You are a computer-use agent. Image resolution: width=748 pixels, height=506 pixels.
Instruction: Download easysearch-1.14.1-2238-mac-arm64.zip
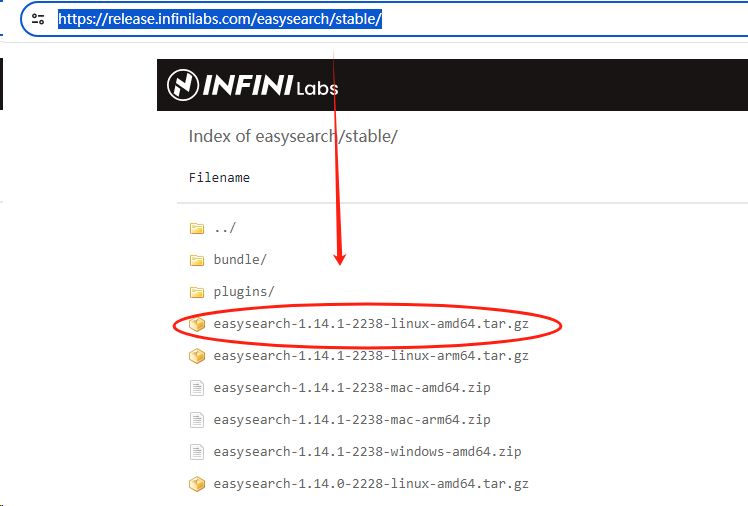coord(352,420)
